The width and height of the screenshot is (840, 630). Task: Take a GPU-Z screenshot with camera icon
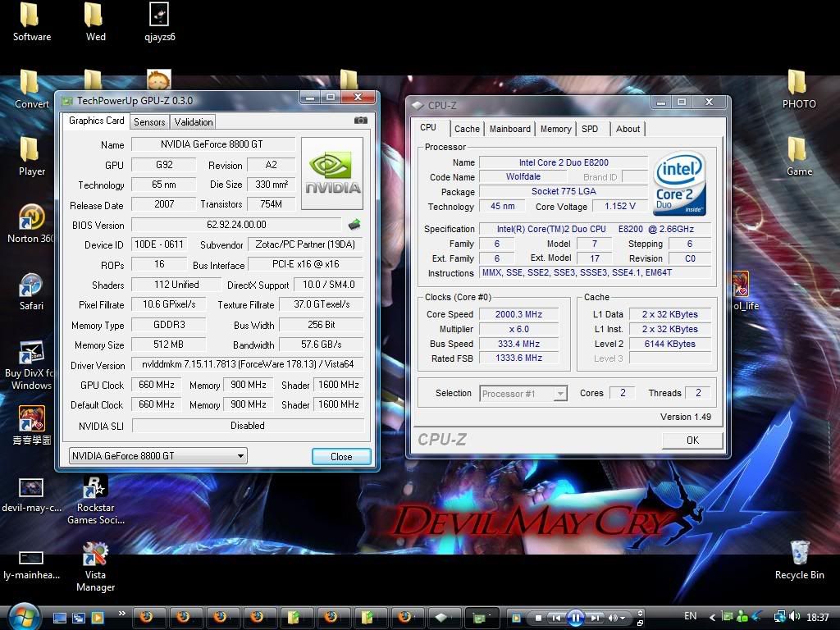(361, 121)
